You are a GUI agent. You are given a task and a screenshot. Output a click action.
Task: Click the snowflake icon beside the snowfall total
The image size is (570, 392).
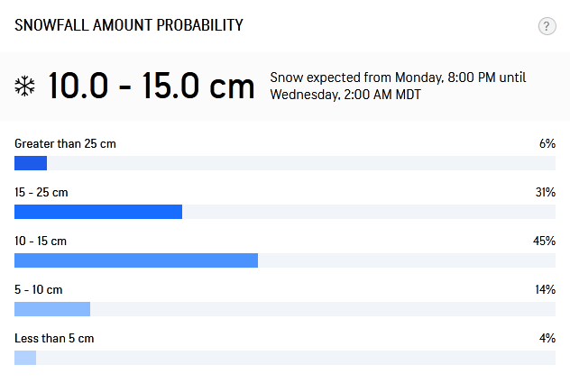[24, 87]
